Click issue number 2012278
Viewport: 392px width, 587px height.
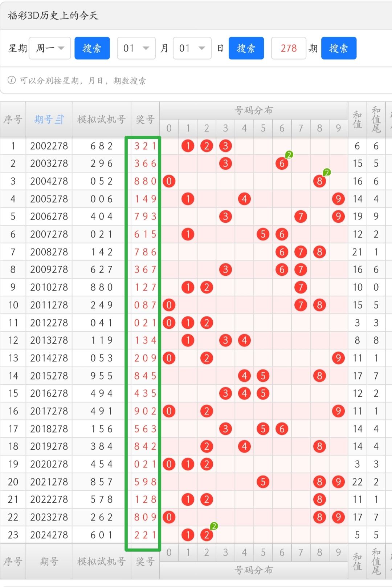click(x=49, y=323)
